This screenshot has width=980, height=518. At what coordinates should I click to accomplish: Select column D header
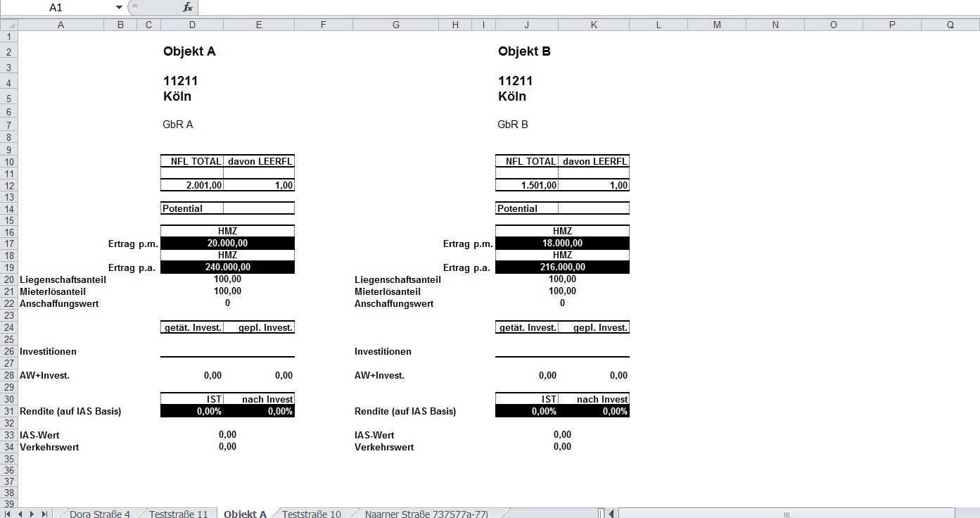click(x=192, y=25)
